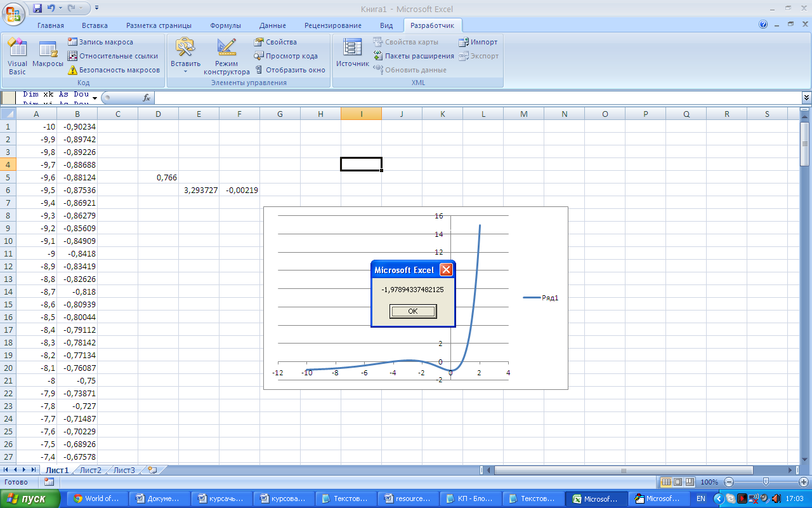Image resolution: width=812 pixels, height=508 pixels.
Task: Go to the first sheet with navigation arrow
Action: click(7, 470)
